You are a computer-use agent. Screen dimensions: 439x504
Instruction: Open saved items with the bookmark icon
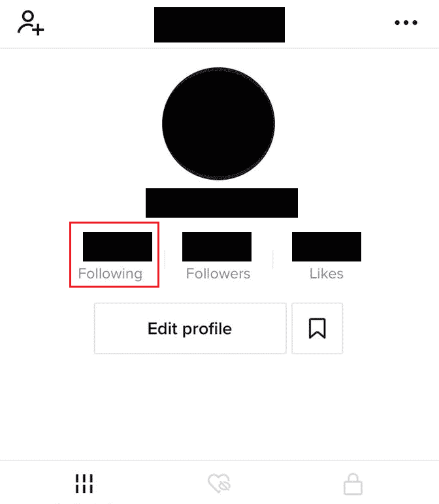click(x=317, y=329)
